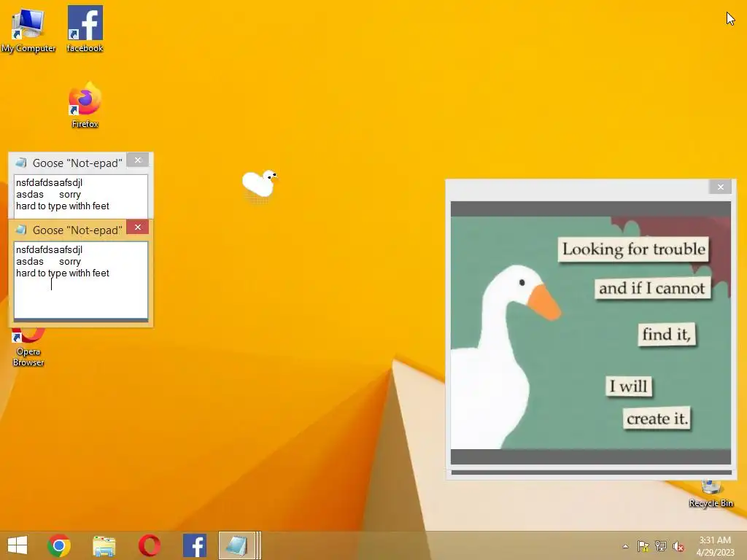Launch Opera from the taskbar
The height and width of the screenshot is (560, 747).
coord(149,545)
